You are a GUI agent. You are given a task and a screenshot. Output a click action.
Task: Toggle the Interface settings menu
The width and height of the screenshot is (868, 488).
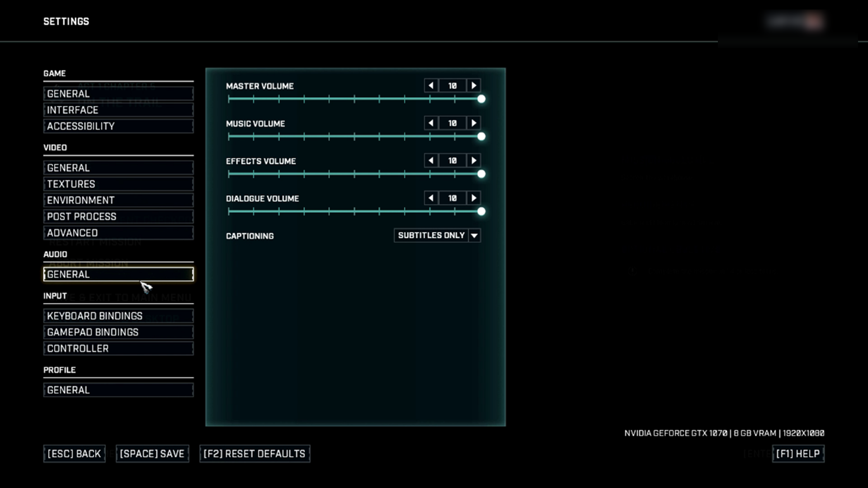[118, 110]
